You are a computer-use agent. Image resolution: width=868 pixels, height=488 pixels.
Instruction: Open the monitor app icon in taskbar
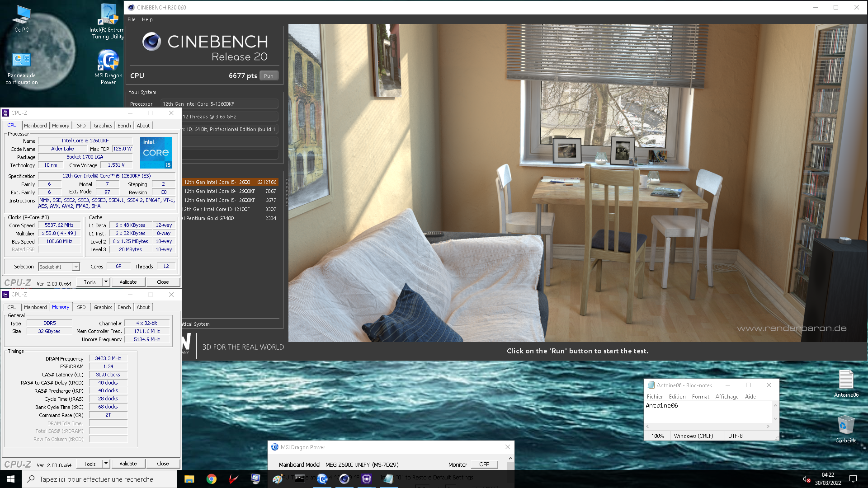[255, 479]
